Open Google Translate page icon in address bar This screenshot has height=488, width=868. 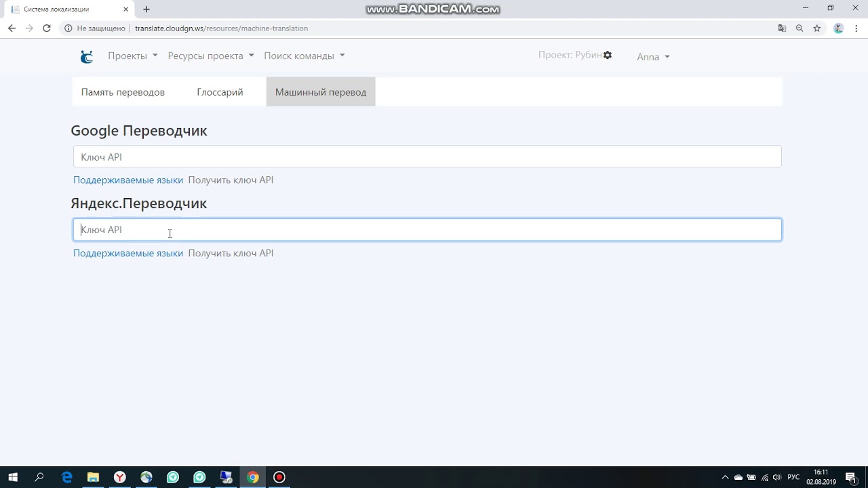[x=782, y=28]
